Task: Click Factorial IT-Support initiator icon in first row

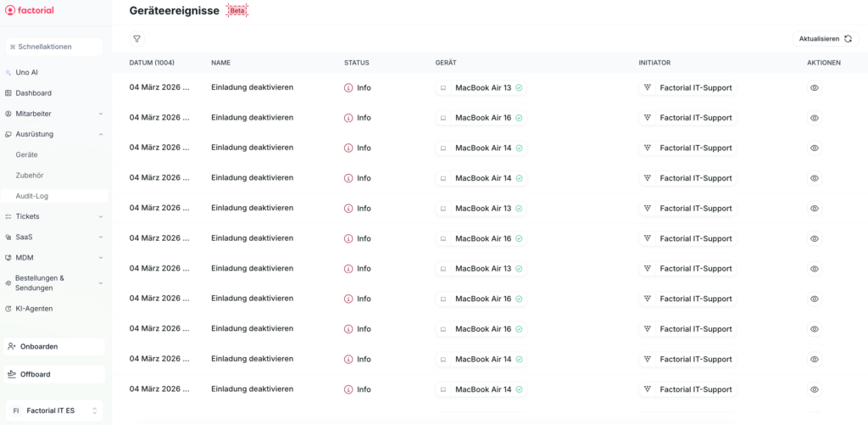Action: click(x=648, y=87)
